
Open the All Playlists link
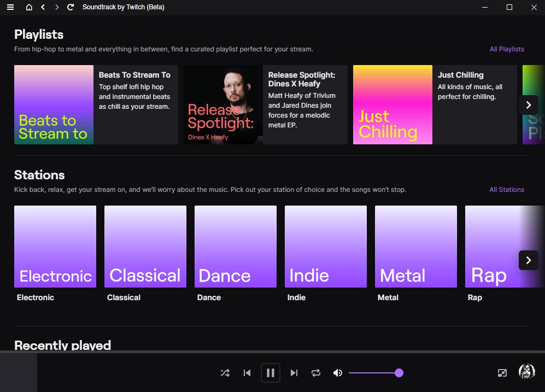click(507, 49)
